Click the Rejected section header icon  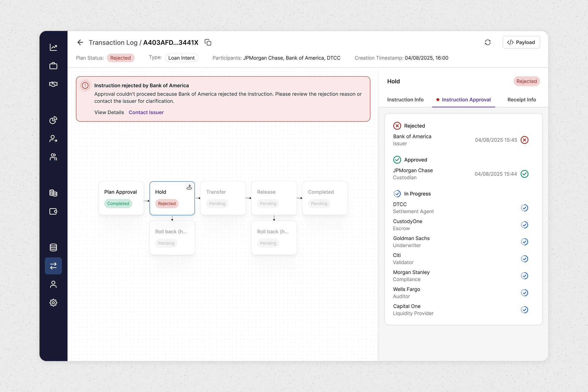click(x=397, y=126)
